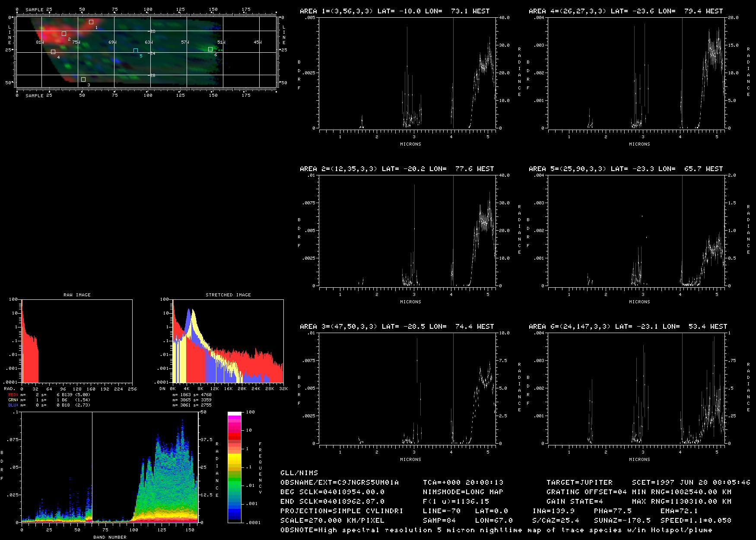Click the band number radiance histogram plot

[x=110, y=467]
